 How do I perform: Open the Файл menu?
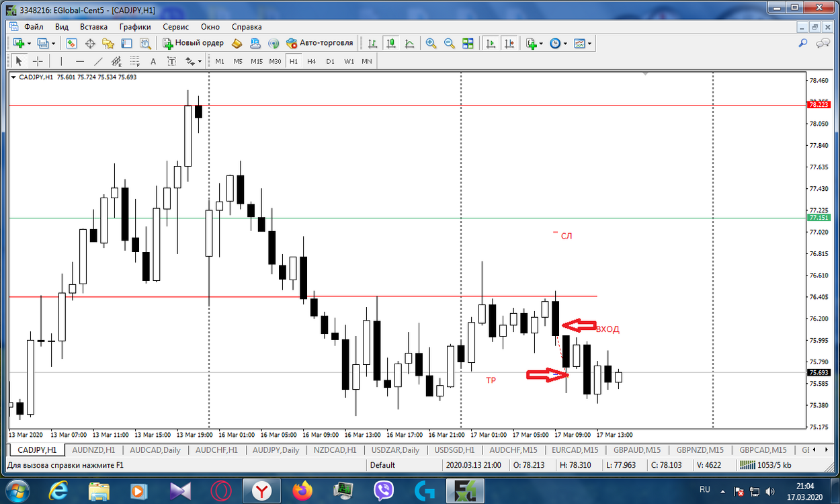[34, 27]
